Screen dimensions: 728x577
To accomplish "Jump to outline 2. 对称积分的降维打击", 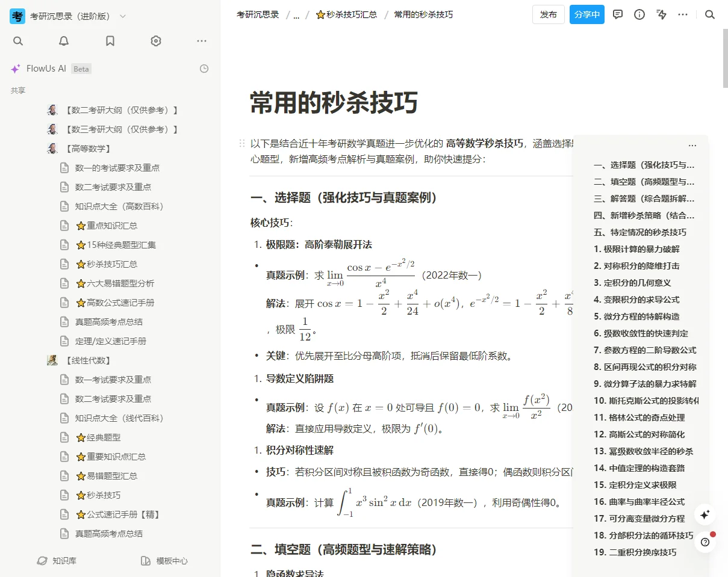I will pos(636,266).
